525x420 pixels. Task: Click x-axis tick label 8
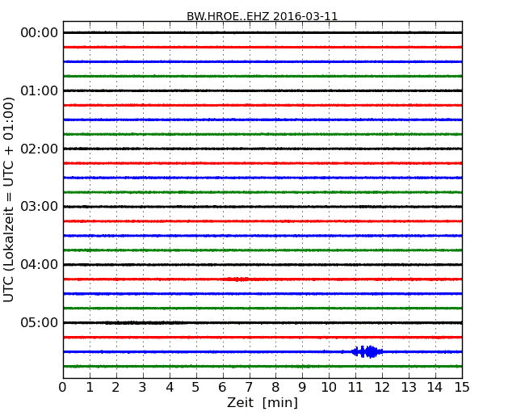click(275, 387)
